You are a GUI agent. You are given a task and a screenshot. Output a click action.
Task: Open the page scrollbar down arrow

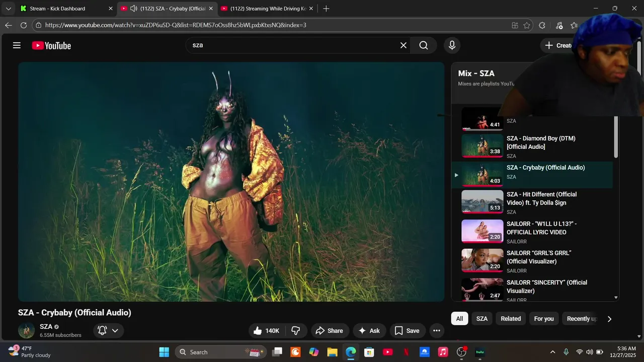tap(639, 336)
